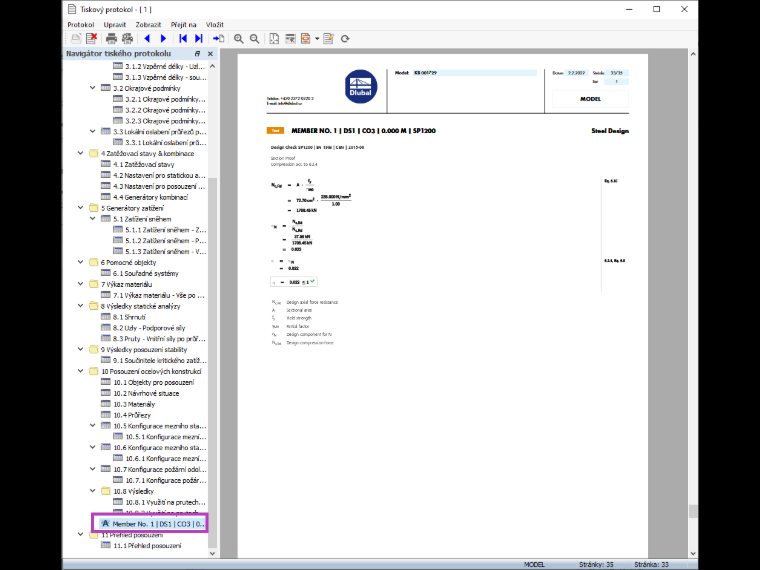Screen dimensions: 760x570
Task: Refresh the protocol with circular arrow icon
Action: pos(345,39)
